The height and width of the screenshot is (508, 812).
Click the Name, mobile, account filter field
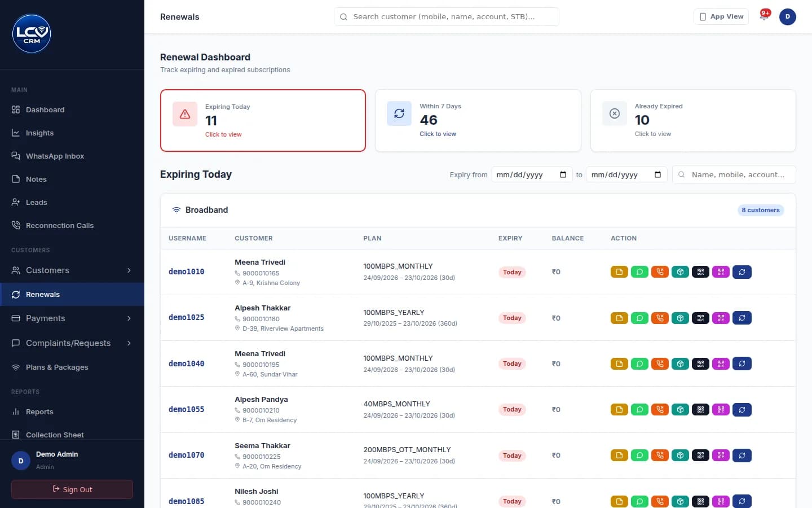point(734,175)
